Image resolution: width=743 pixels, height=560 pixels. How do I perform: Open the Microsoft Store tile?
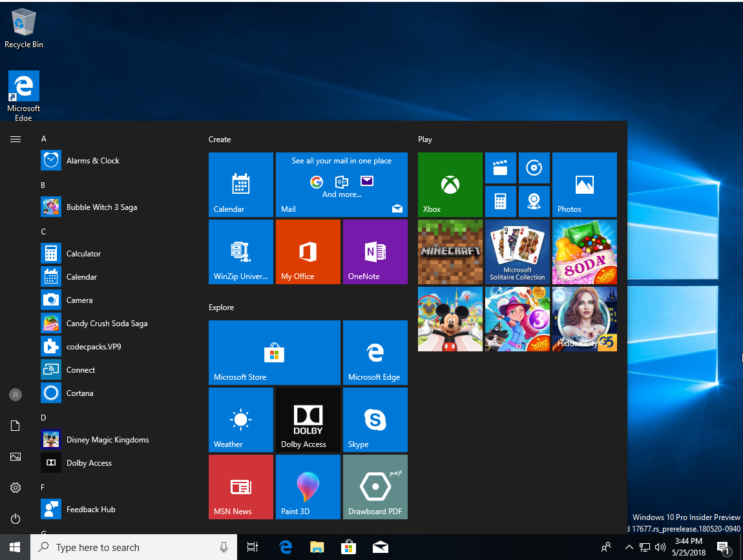[275, 353]
